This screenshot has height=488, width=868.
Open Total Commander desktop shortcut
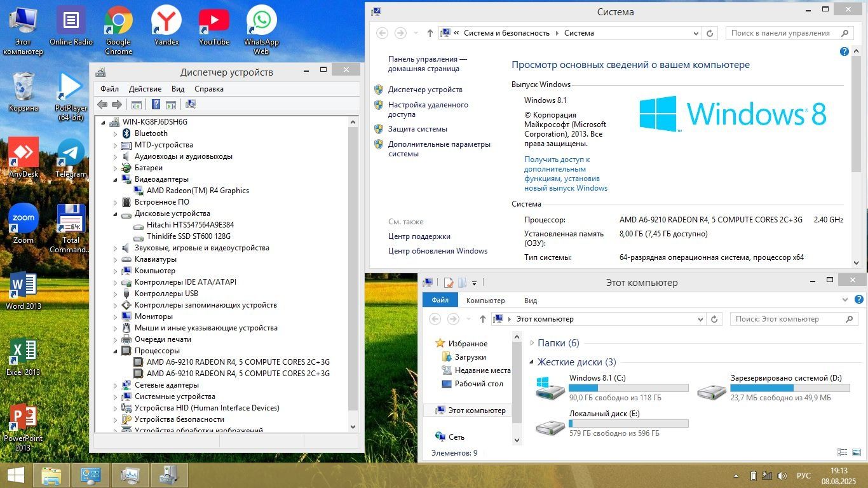point(71,228)
